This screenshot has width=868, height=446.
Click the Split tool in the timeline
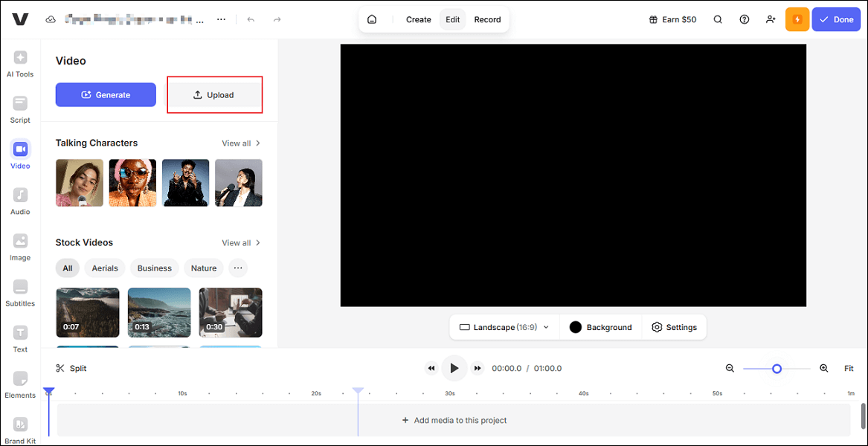coord(71,368)
